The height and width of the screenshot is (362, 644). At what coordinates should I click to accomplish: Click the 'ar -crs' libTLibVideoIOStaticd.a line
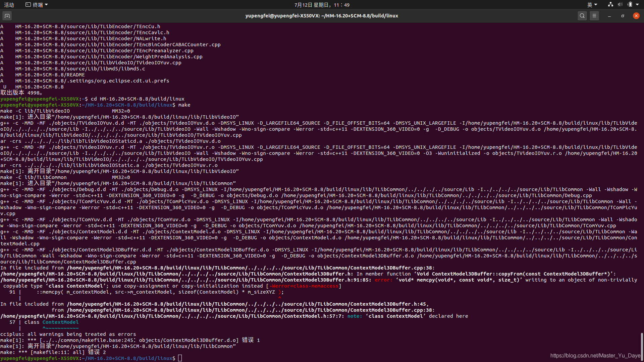(110, 141)
